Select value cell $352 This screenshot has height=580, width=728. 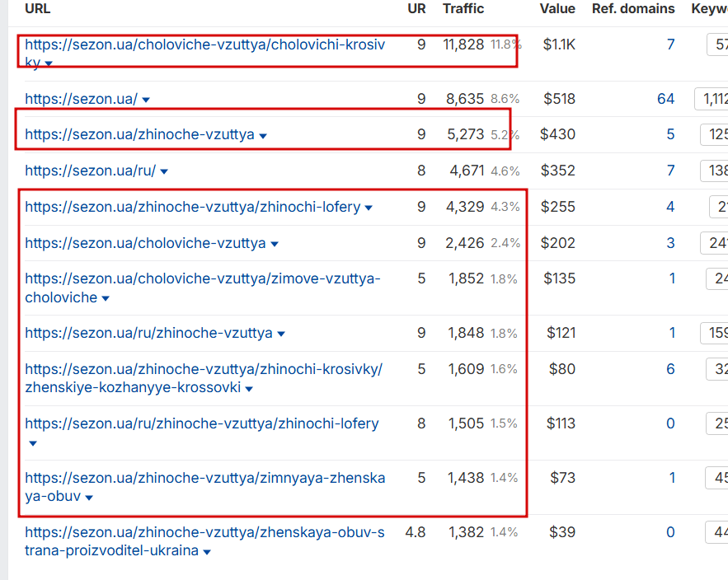tap(558, 171)
